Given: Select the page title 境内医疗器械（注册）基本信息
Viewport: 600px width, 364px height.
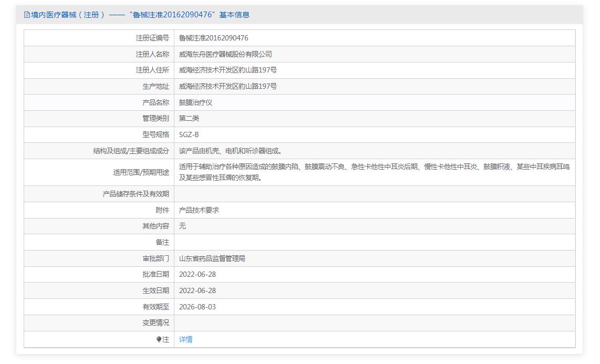Looking at the screenshot, I should click(140, 15).
